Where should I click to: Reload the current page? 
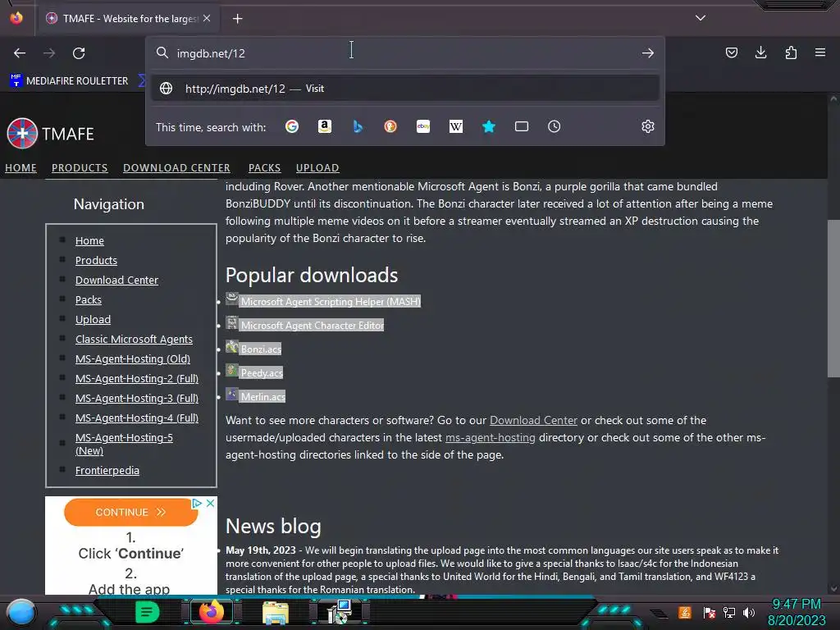pos(79,53)
